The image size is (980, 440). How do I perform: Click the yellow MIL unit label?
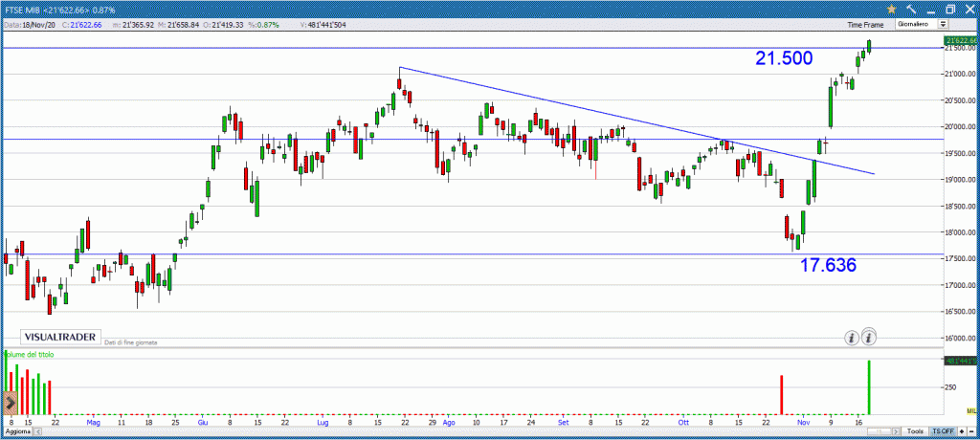[x=972, y=410]
